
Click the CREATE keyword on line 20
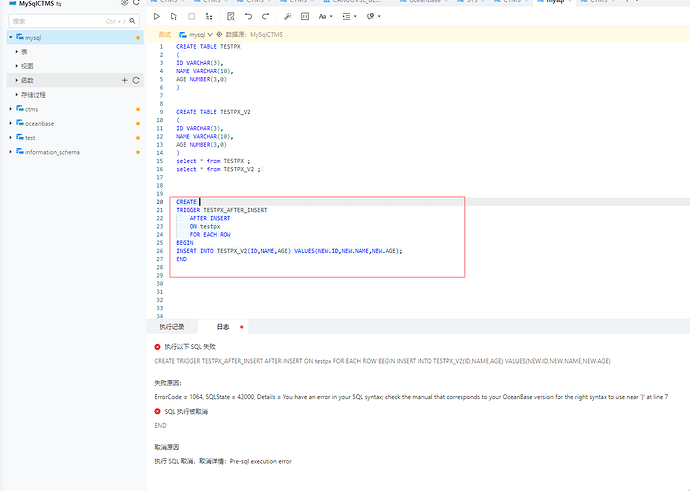(186, 202)
